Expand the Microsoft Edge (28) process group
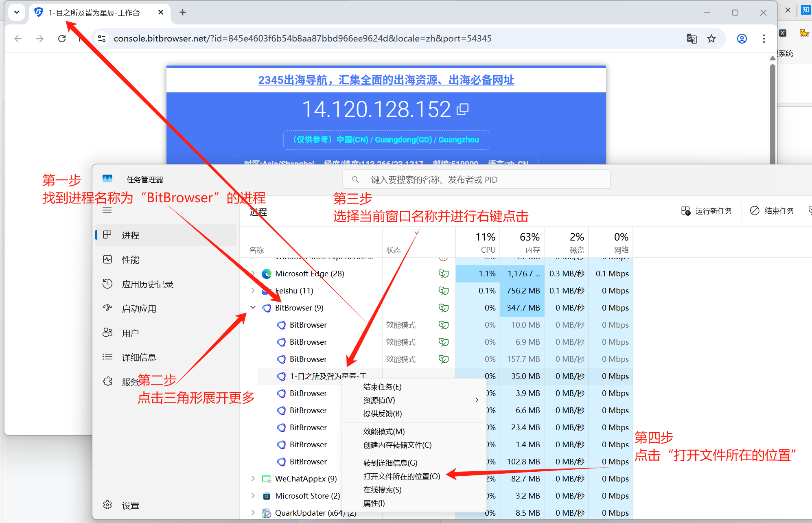This screenshot has width=812, height=523. (253, 274)
